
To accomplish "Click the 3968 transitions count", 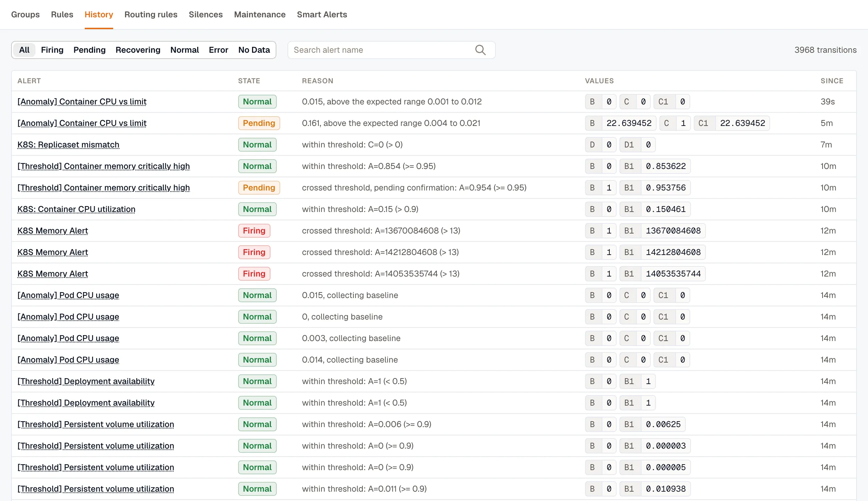I will click(x=825, y=50).
